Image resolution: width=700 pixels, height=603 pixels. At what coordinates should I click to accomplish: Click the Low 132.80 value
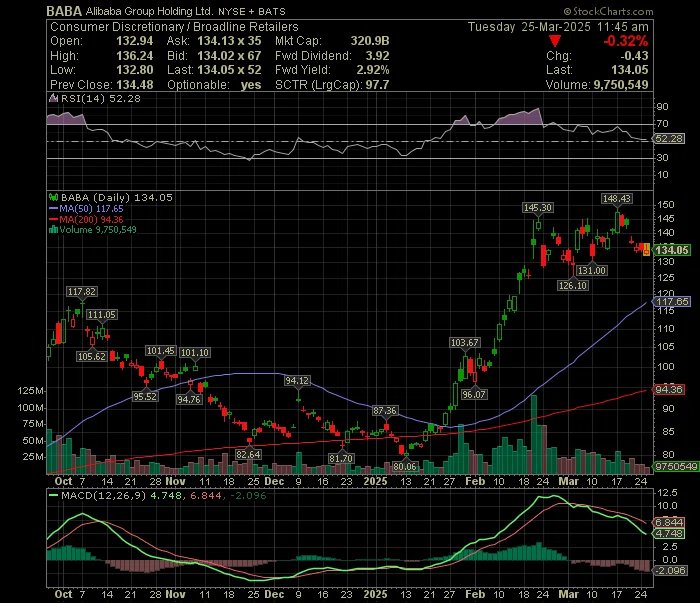click(x=134, y=70)
